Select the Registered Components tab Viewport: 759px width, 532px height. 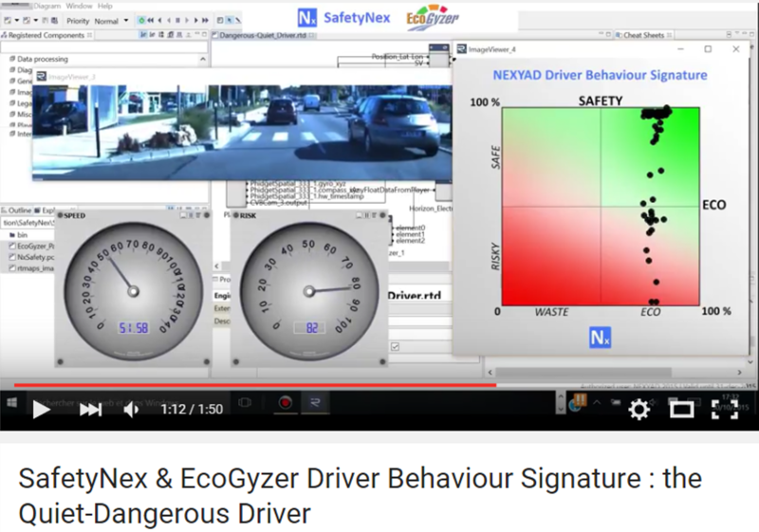[x=46, y=35]
